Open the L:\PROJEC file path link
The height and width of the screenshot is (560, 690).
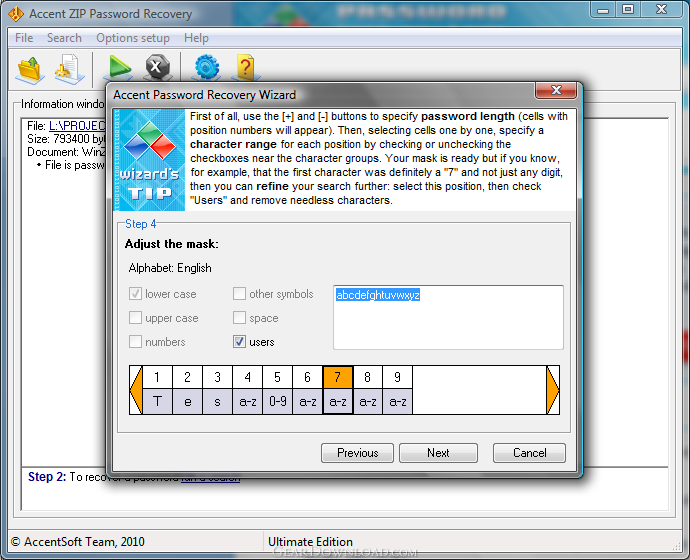(77, 126)
